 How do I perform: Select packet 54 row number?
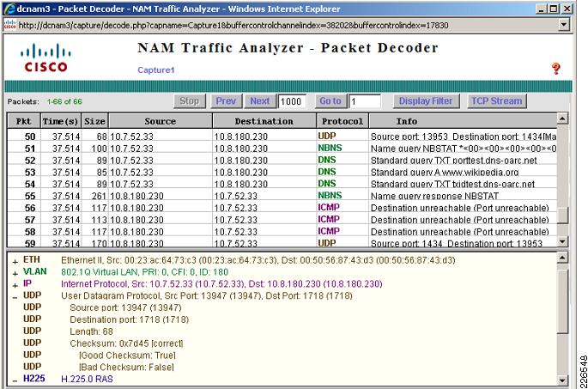tap(30, 184)
